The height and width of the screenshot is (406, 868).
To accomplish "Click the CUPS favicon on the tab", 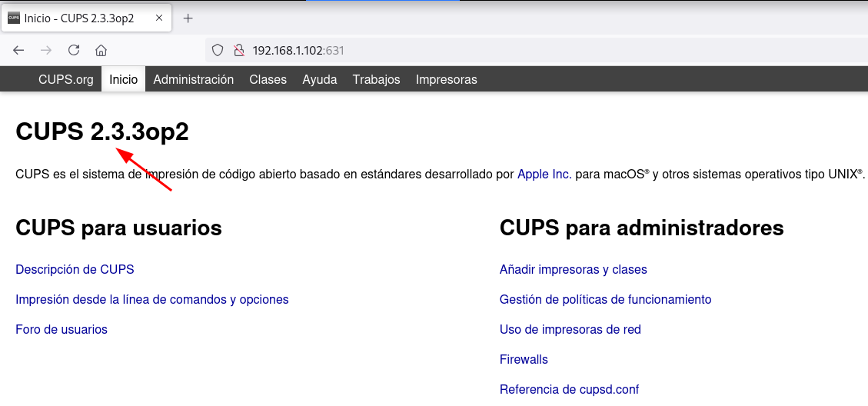I will (14, 18).
